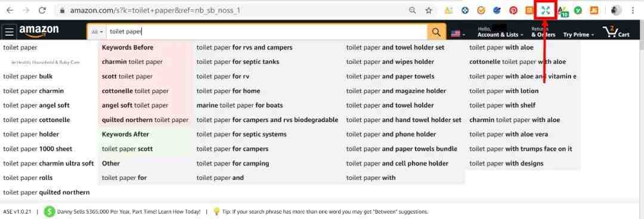The height and width of the screenshot is (219, 644).
Task: Open Returns & Orders
Action: click(x=543, y=32)
